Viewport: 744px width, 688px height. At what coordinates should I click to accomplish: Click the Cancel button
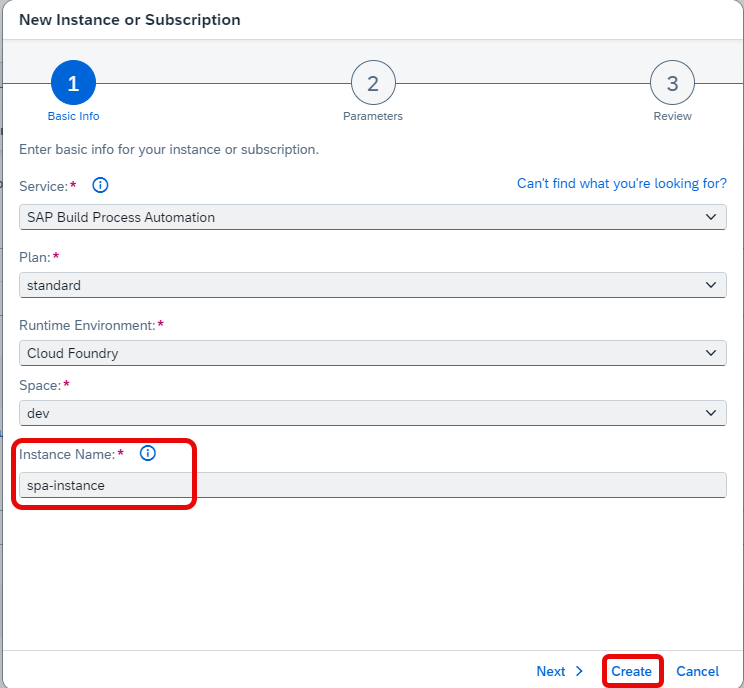click(x=698, y=671)
